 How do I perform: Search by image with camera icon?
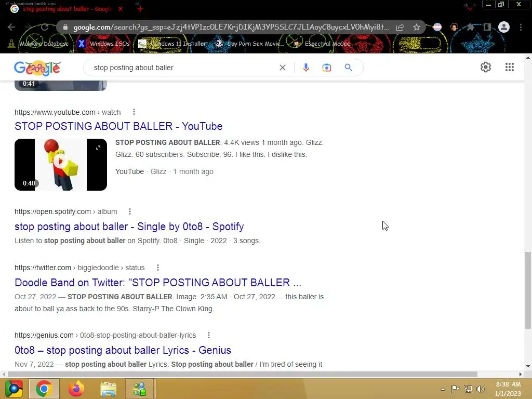[x=327, y=68]
